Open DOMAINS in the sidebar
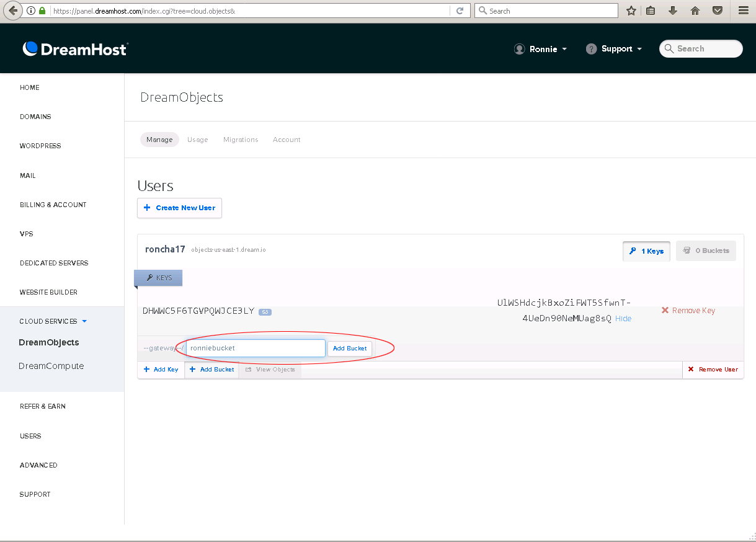 [35, 117]
